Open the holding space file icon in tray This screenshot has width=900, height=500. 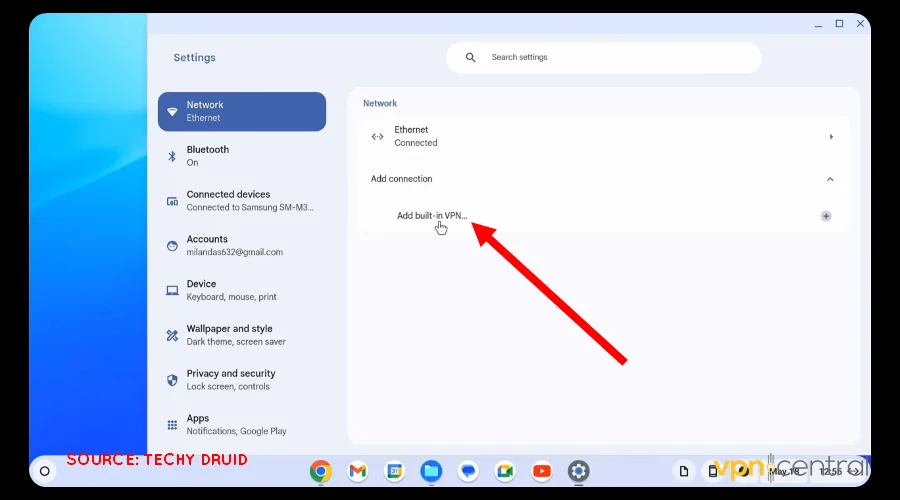pos(684,471)
